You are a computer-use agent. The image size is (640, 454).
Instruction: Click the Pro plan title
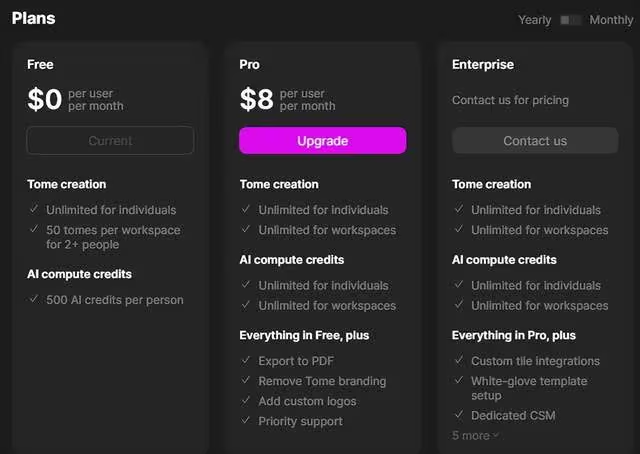coord(250,64)
